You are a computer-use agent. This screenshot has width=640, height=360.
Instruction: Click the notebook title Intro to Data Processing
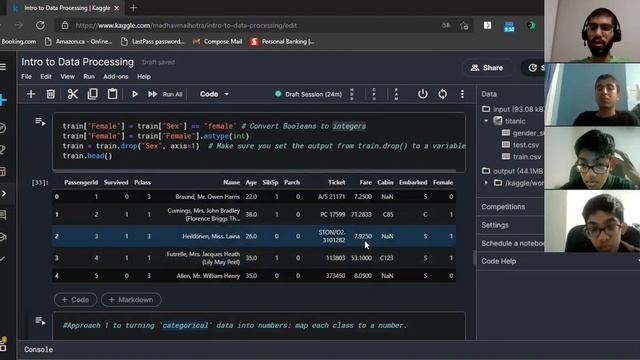click(x=78, y=62)
